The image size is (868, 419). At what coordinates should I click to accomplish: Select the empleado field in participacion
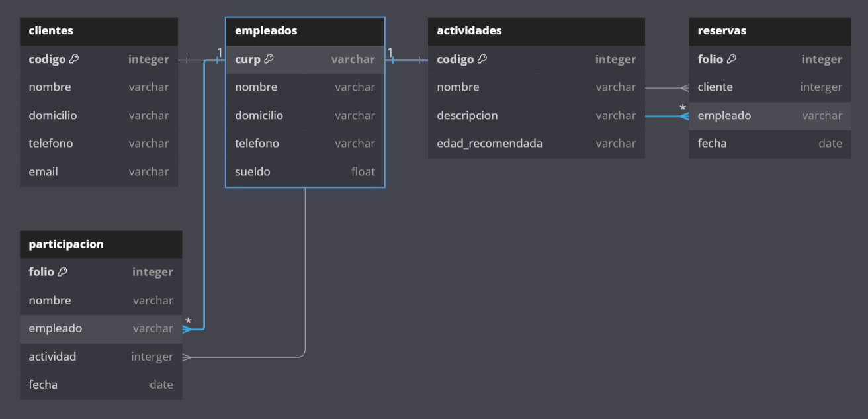101,328
